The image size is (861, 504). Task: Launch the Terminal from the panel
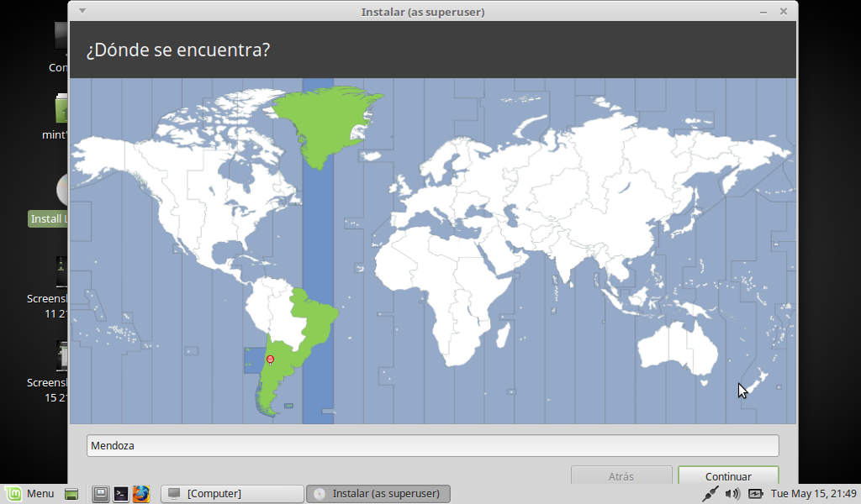coord(121,493)
